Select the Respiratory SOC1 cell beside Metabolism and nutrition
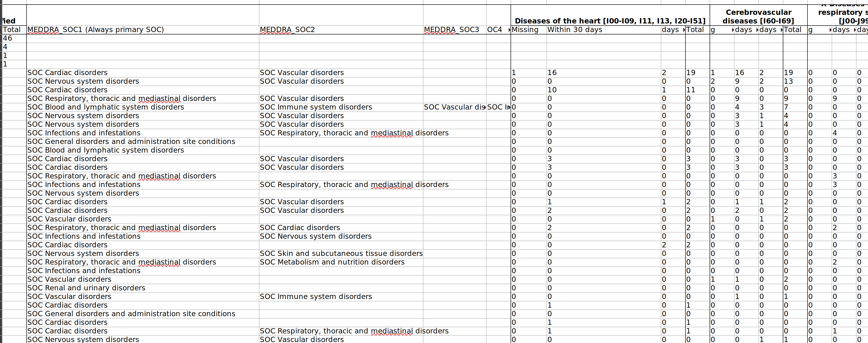 click(143, 262)
